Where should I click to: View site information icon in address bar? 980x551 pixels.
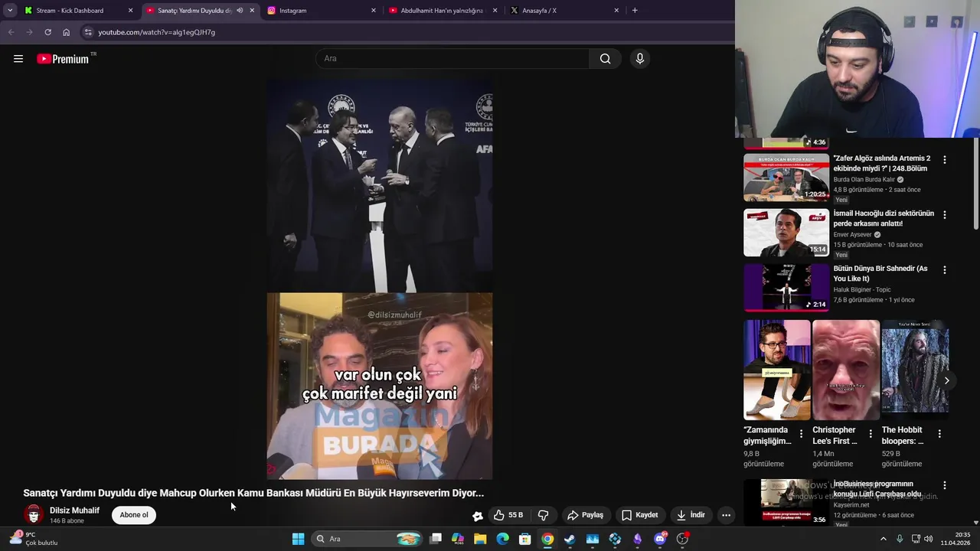click(x=88, y=32)
